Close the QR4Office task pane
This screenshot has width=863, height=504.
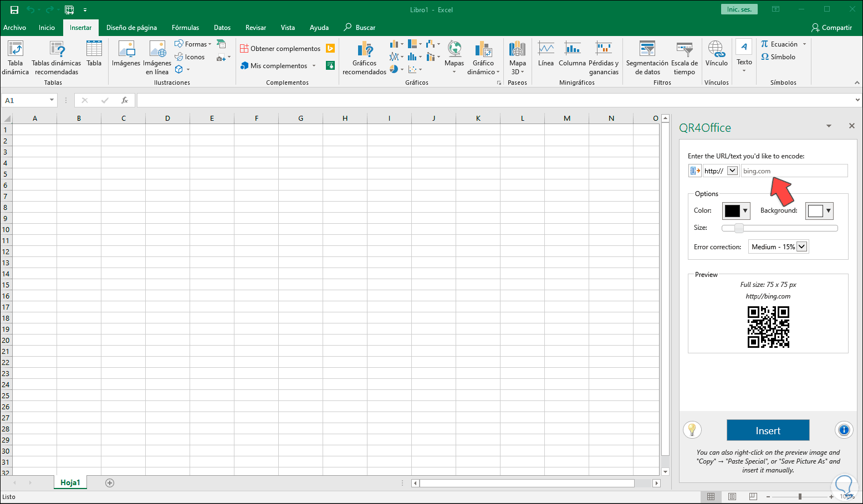click(x=852, y=126)
